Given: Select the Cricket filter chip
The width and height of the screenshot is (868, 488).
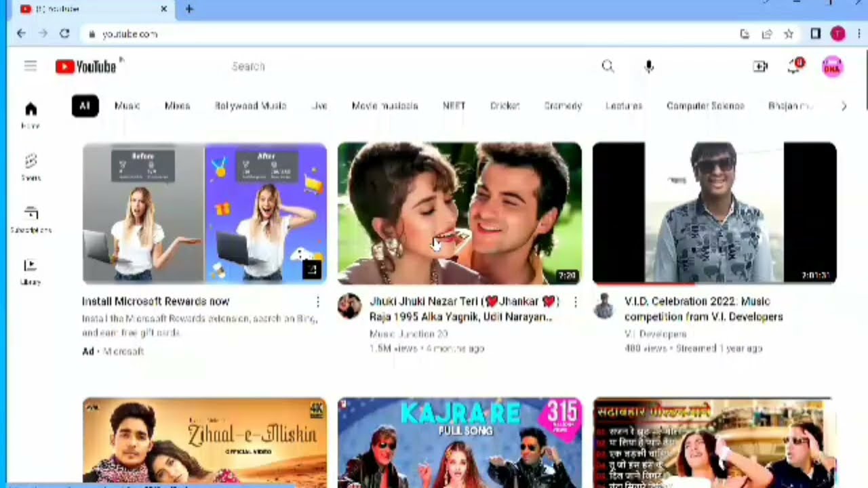Looking at the screenshot, I should tap(505, 106).
